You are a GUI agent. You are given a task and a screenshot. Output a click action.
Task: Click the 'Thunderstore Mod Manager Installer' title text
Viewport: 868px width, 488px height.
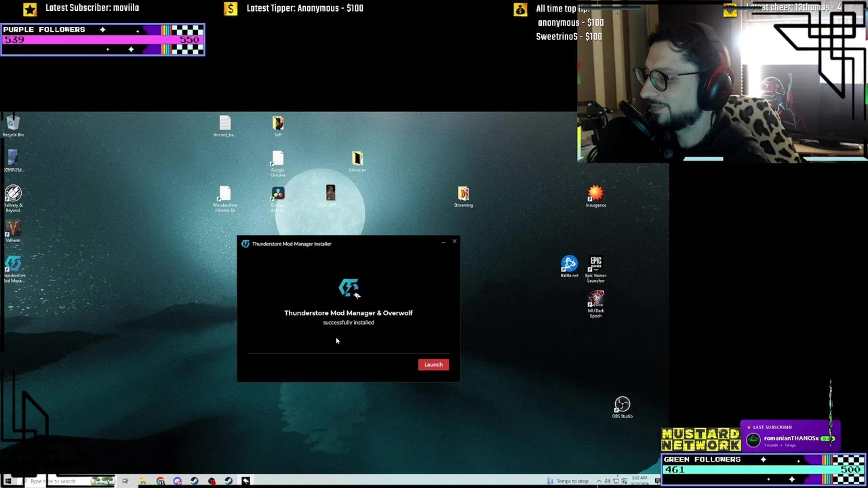click(x=292, y=244)
